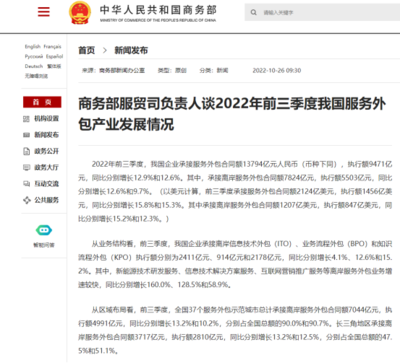Click the 政务大厅 monitor icon
Screen dimensions: 400x363
27,167
